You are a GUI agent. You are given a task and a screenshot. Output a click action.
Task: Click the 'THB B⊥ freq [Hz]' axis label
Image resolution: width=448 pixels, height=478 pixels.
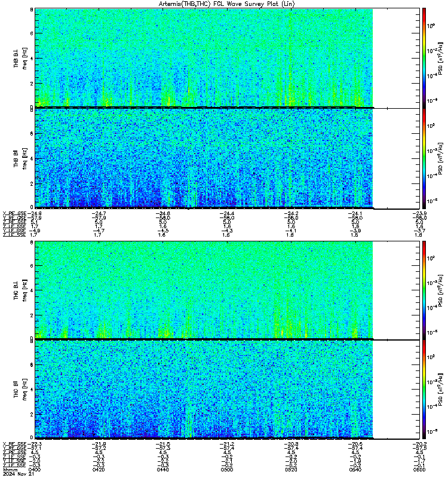click(x=20, y=58)
